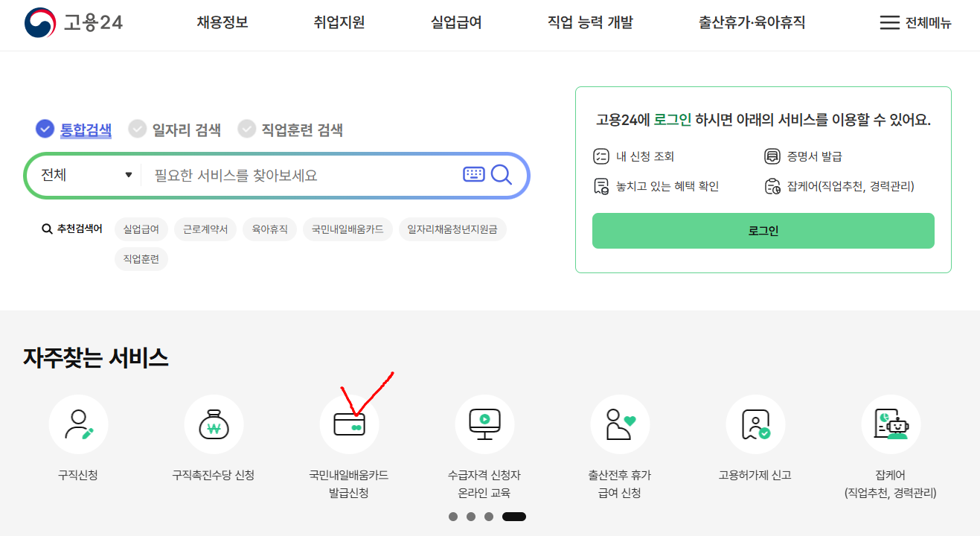Open the 출산휴가·육아휴직 menu

point(752,22)
